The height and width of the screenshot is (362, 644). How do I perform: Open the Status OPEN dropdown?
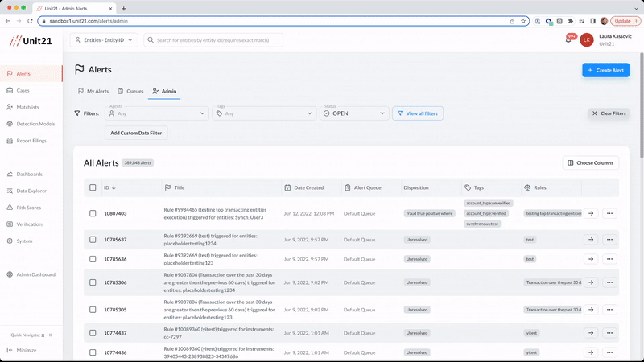(x=354, y=113)
